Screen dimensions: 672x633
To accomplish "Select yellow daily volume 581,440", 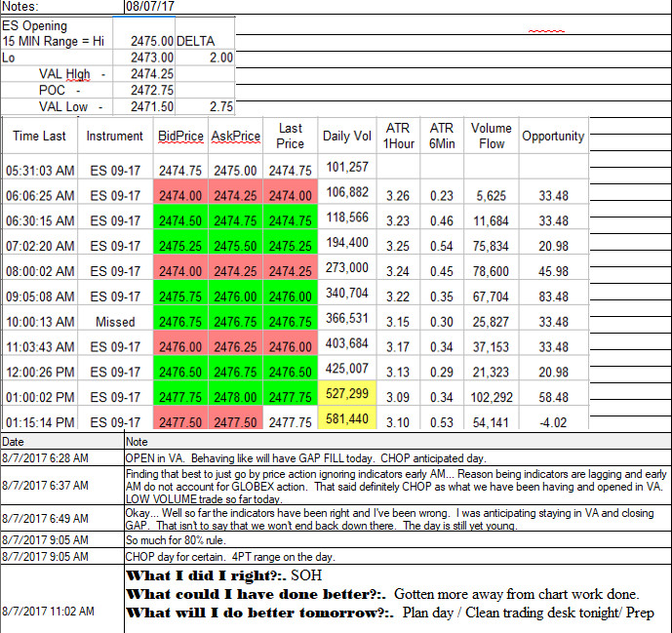I will pyautogui.click(x=347, y=417).
